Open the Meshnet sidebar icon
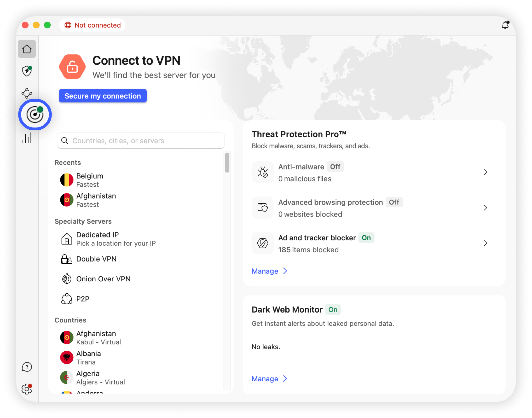 pos(27,93)
